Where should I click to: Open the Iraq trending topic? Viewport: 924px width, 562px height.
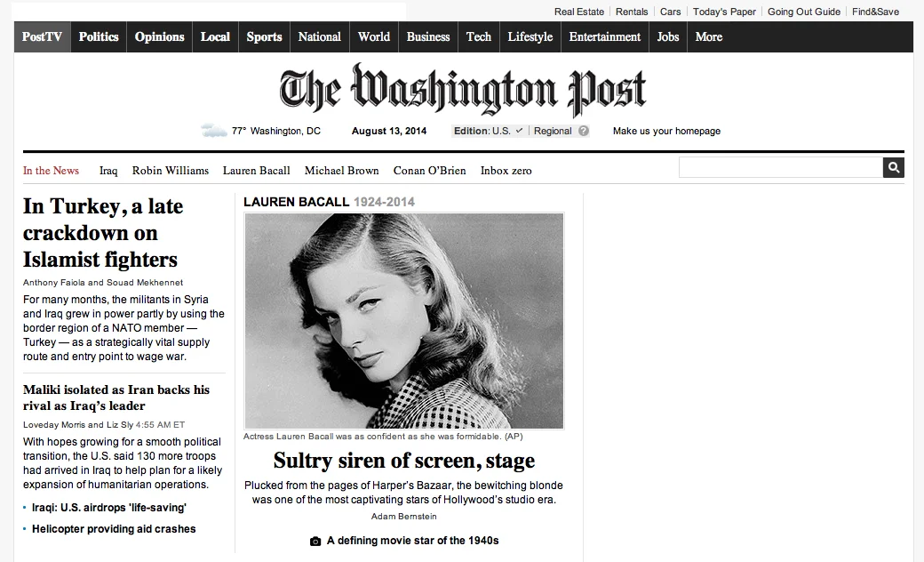108,171
